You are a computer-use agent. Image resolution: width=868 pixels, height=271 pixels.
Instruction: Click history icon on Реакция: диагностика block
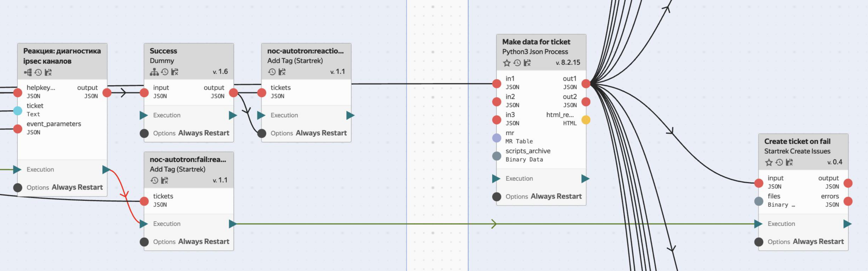click(38, 72)
